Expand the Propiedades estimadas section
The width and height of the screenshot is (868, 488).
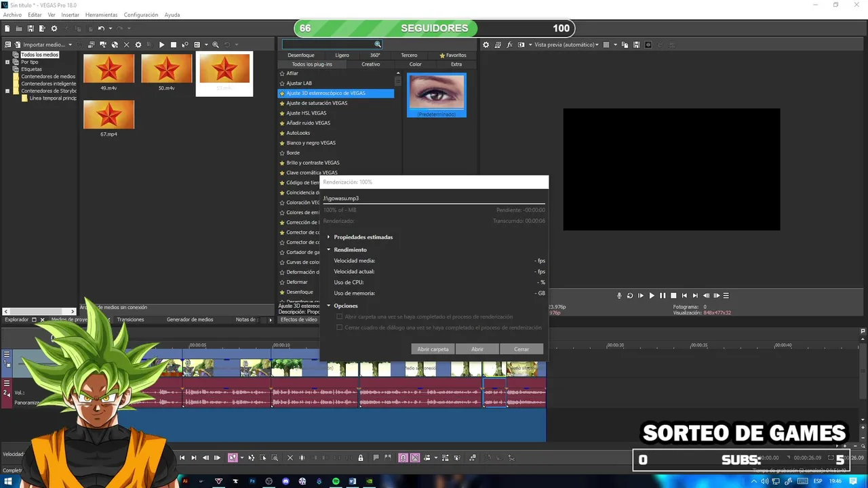[329, 237]
